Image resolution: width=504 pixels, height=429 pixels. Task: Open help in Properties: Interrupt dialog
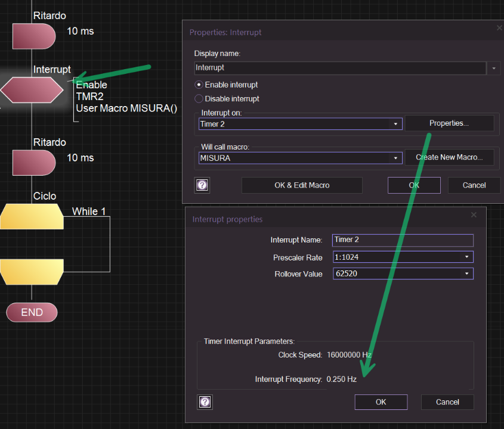tap(202, 185)
